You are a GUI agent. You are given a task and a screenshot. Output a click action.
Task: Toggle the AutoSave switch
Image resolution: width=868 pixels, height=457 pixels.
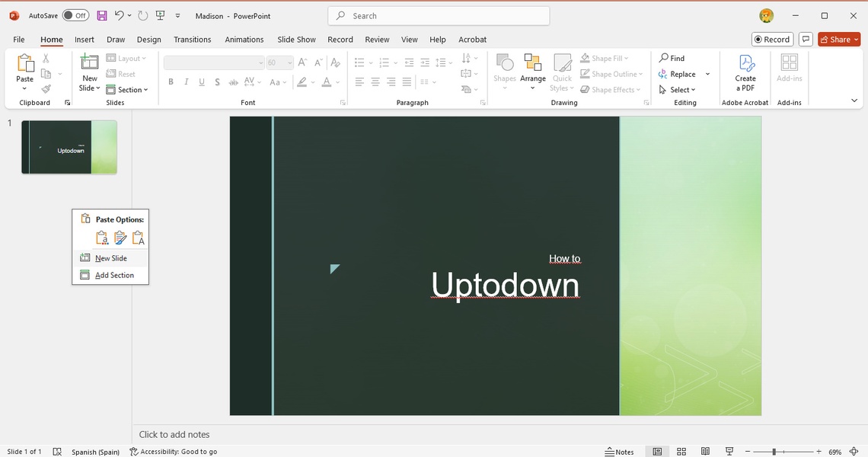point(75,15)
